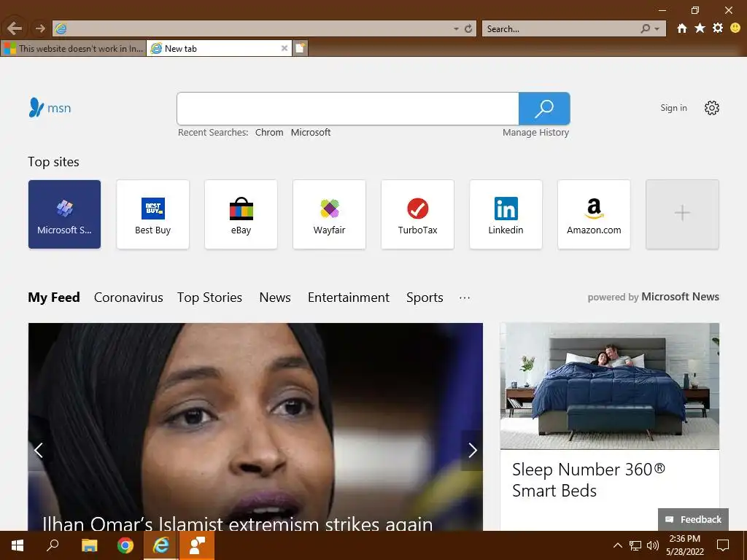Click the orange taskbar app icon
747x560 pixels.
pyautogui.click(x=197, y=545)
